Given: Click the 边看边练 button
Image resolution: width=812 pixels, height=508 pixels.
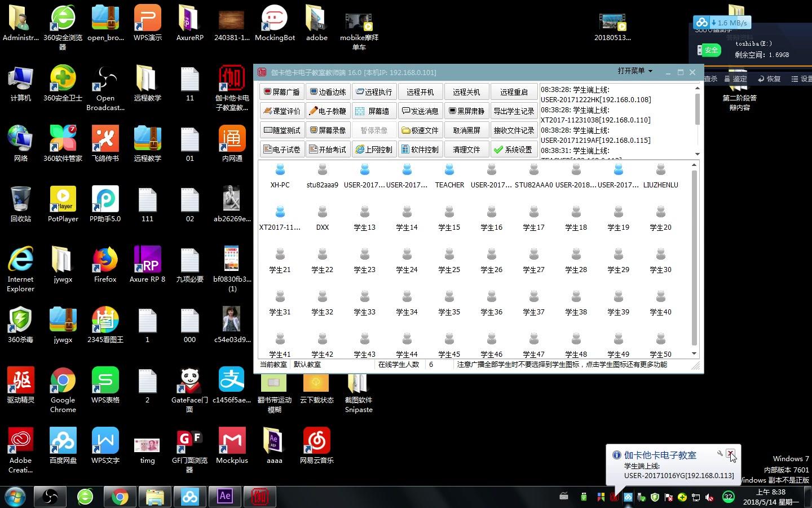Looking at the screenshot, I should tap(328, 92).
